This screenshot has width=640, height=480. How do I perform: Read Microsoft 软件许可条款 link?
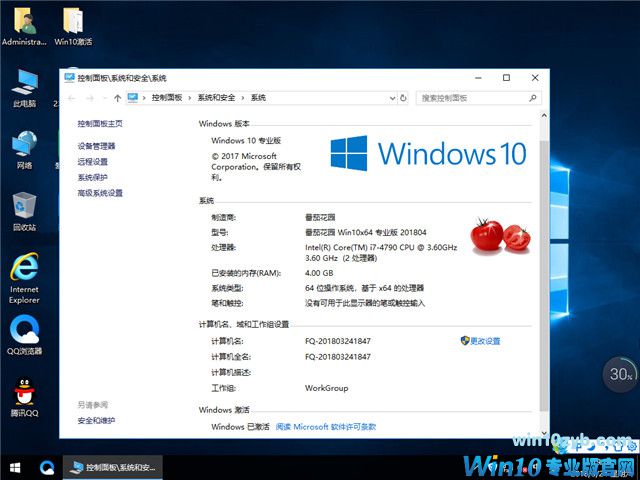pyautogui.click(x=326, y=427)
